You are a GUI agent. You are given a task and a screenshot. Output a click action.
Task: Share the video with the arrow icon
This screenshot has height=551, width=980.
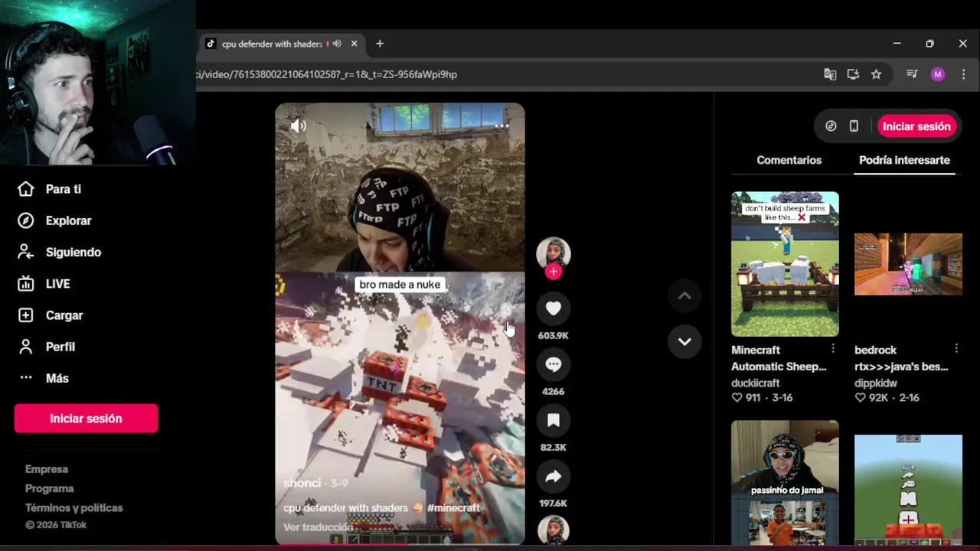554,476
